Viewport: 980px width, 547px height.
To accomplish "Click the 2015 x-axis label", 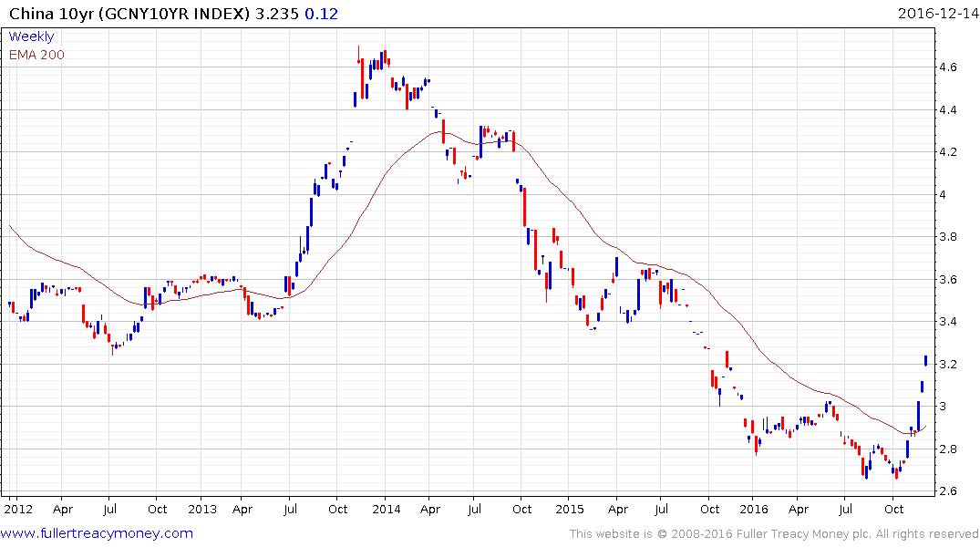I will (x=570, y=509).
